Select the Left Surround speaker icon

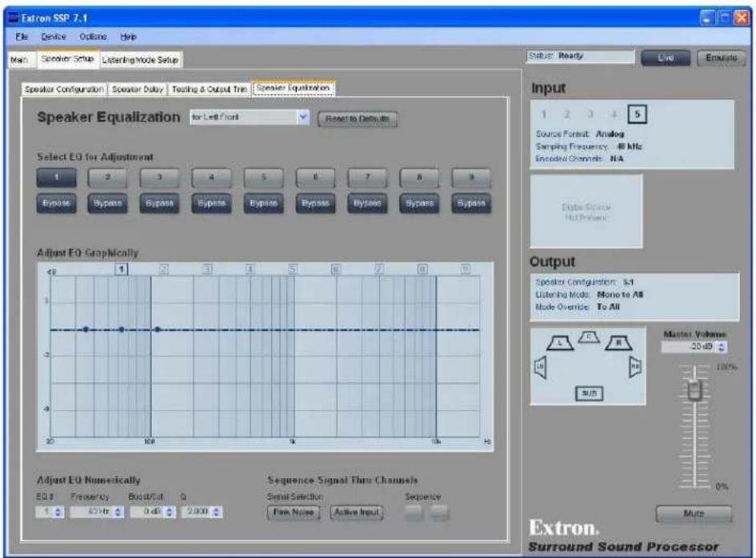[541, 367]
